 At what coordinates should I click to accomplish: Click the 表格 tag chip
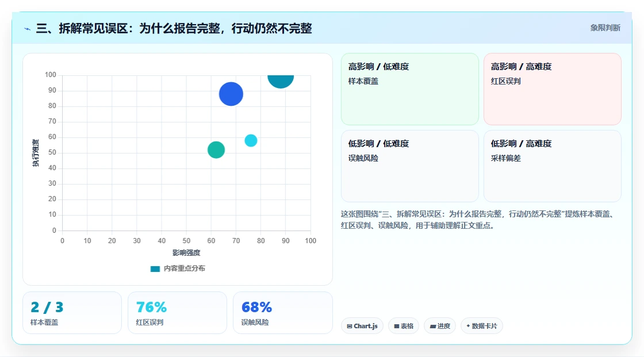tap(404, 326)
